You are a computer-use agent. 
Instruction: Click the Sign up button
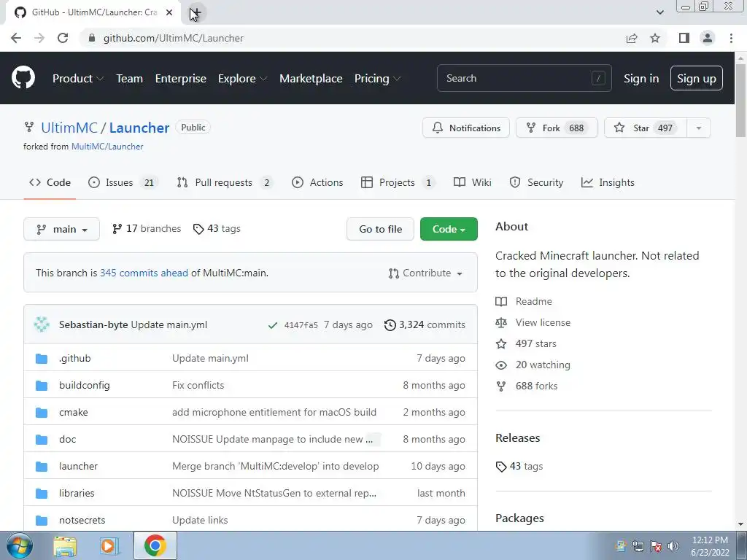(x=697, y=78)
